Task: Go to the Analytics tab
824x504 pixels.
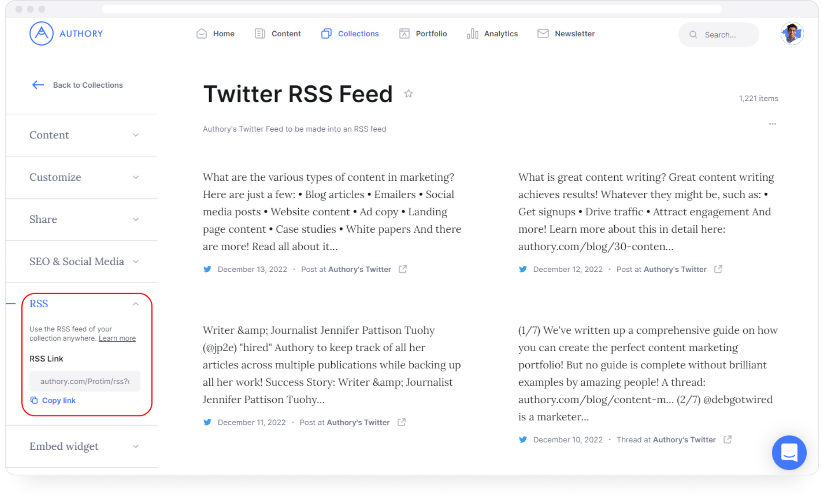Action: 492,34
